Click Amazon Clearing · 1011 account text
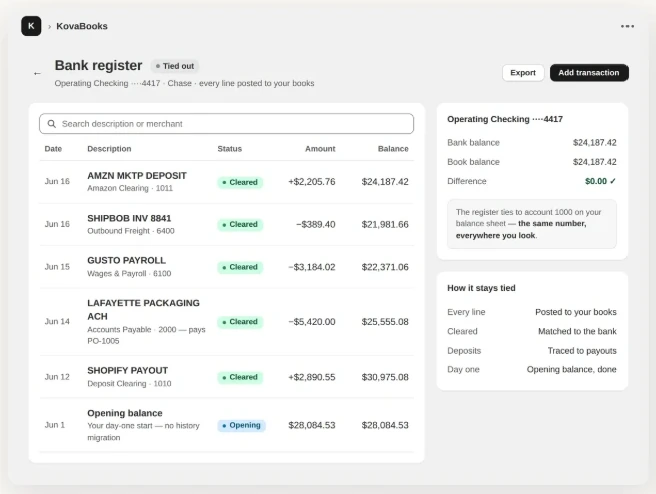 [x=130, y=188]
